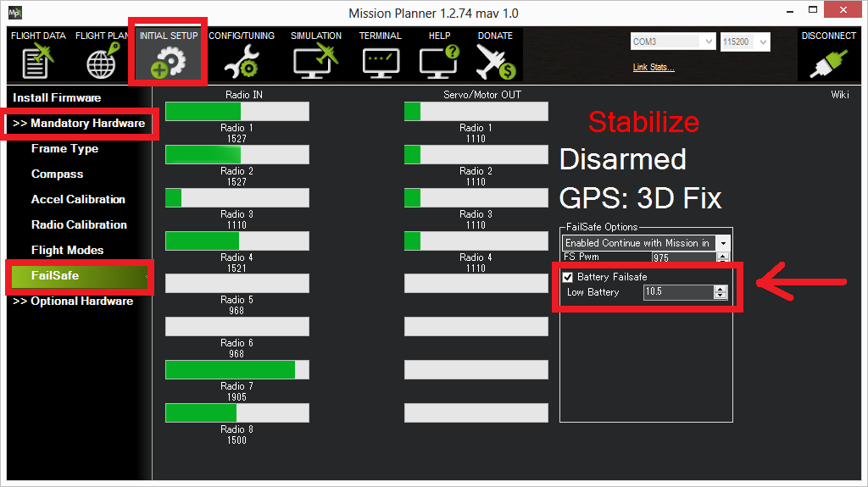Open the Help monitor icon
The image size is (868, 487).
click(439, 61)
